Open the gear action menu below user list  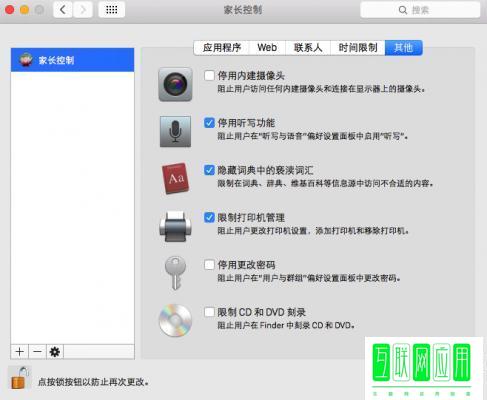click(x=55, y=352)
